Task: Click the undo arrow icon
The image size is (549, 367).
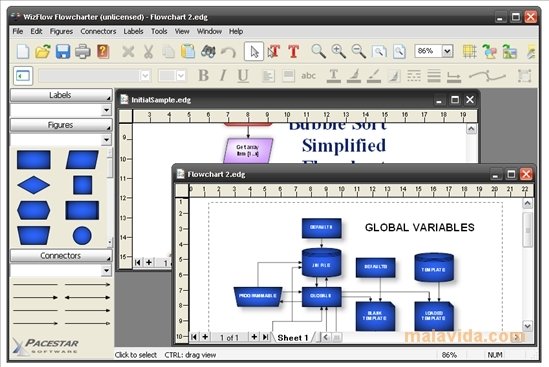Action: tap(228, 52)
